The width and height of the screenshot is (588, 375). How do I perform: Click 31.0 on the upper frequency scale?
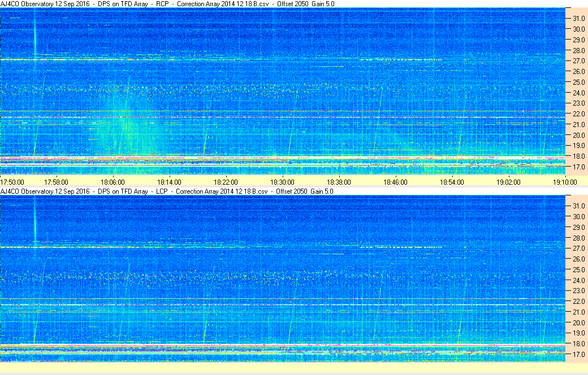pos(577,19)
